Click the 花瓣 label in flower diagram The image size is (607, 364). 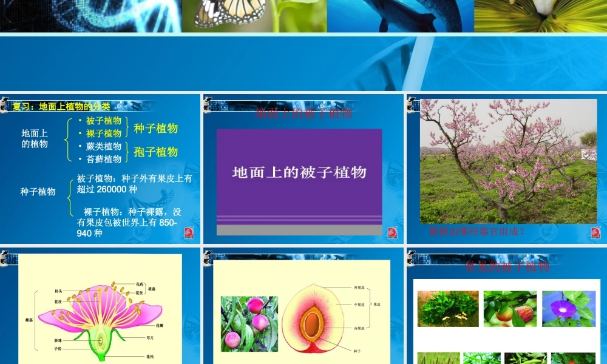tap(160, 326)
